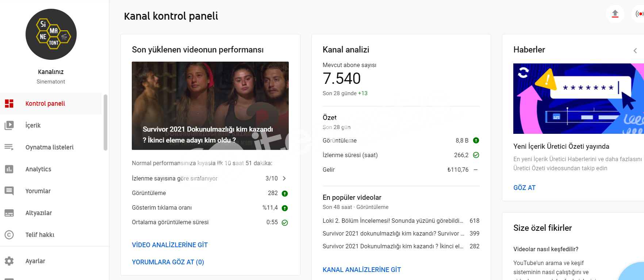
Task: Click the sidebar vertical scrollbar
Action: click(x=106, y=122)
